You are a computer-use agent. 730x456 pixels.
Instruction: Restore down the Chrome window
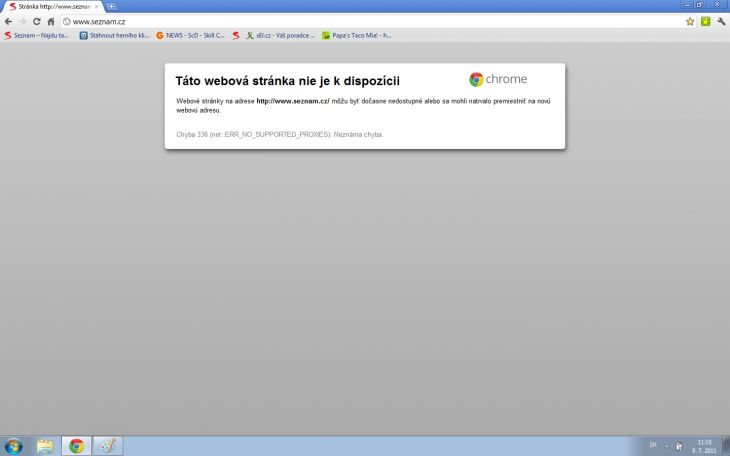pyautogui.click(x=699, y=4)
